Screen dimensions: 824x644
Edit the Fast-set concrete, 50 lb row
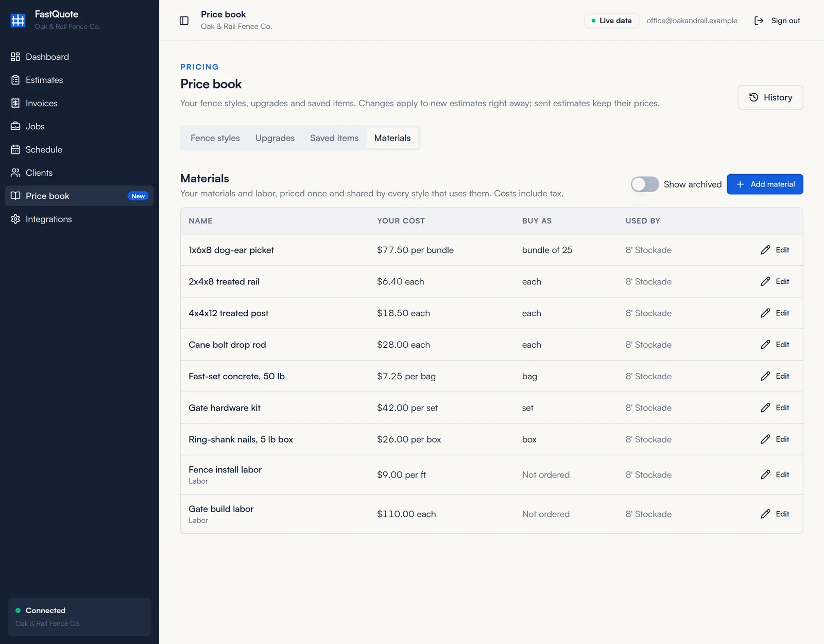[x=775, y=376]
